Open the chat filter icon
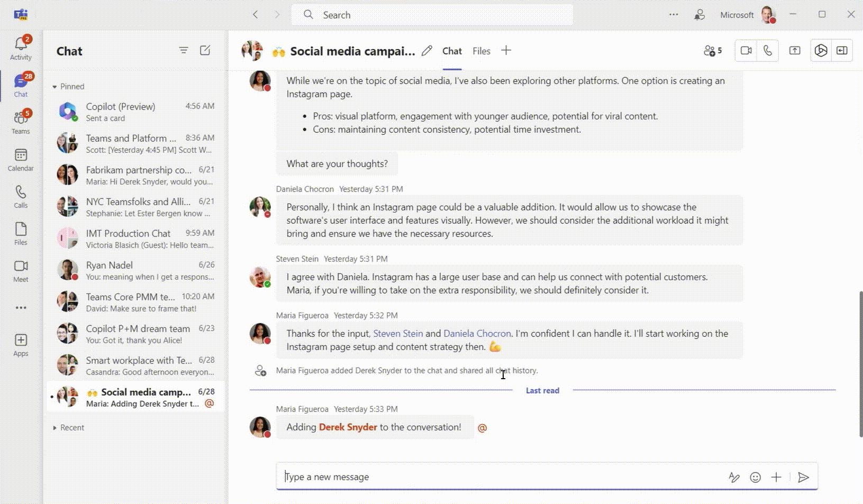This screenshot has height=504, width=863. [x=184, y=50]
